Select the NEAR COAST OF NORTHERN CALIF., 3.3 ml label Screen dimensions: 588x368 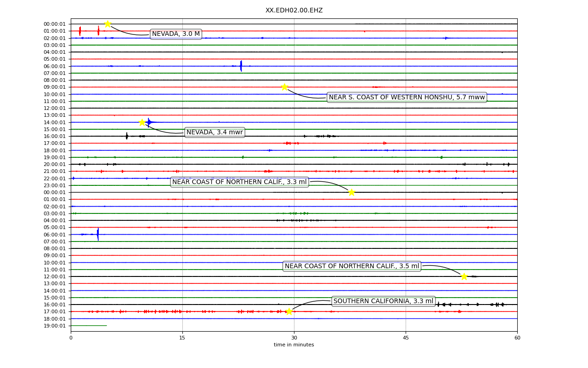[239, 182]
